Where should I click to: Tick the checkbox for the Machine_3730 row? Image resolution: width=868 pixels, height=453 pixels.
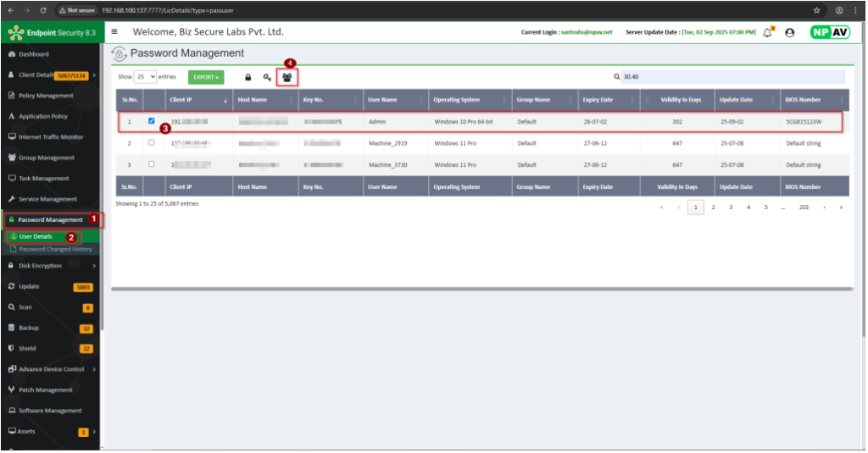point(152,164)
